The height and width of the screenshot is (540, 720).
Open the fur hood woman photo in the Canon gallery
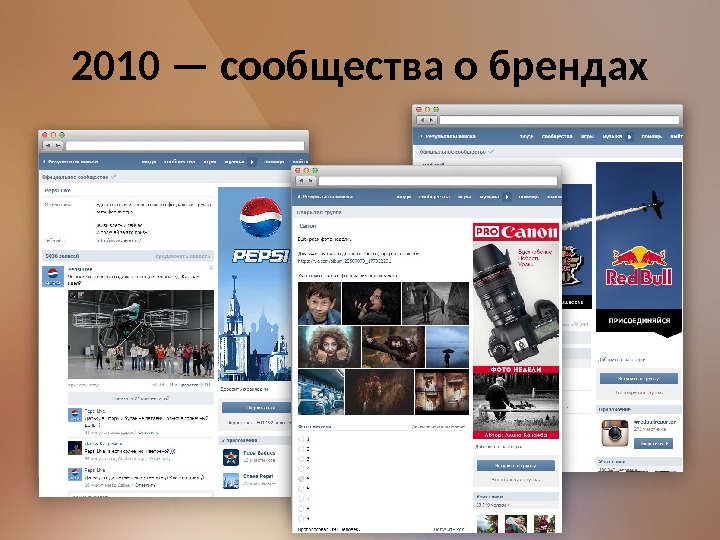pos(329,347)
